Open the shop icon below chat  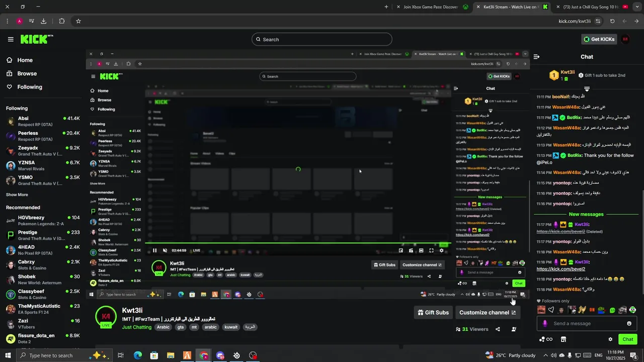[563, 339]
